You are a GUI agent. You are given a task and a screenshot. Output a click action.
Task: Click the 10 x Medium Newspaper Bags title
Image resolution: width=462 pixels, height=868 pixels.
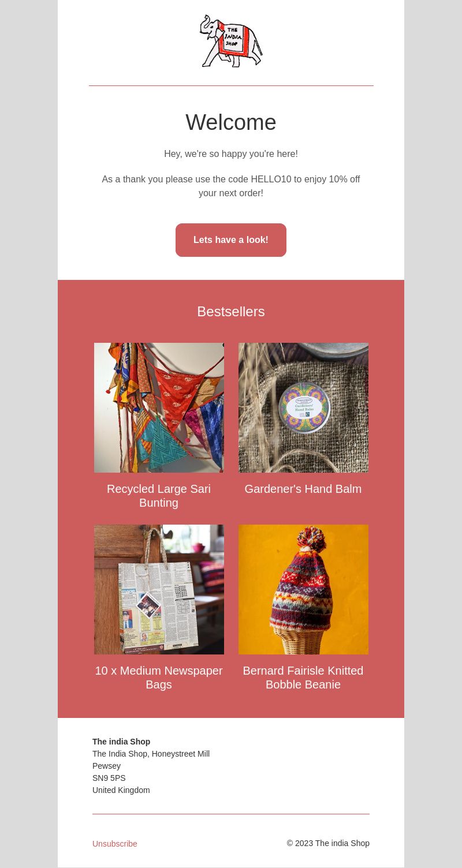coord(159,678)
